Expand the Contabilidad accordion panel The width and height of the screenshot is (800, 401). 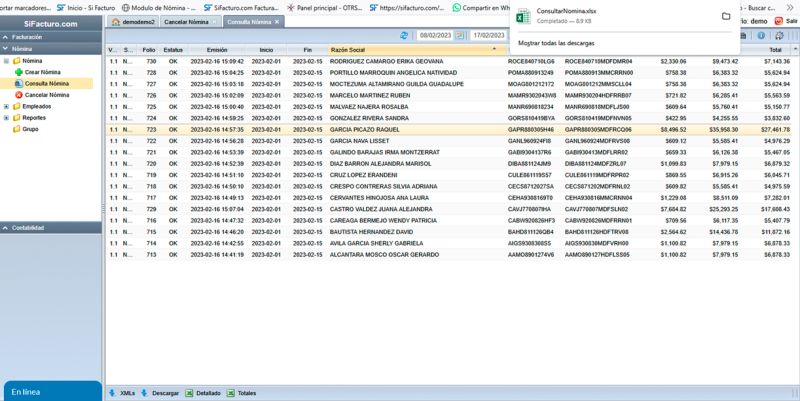[51, 228]
